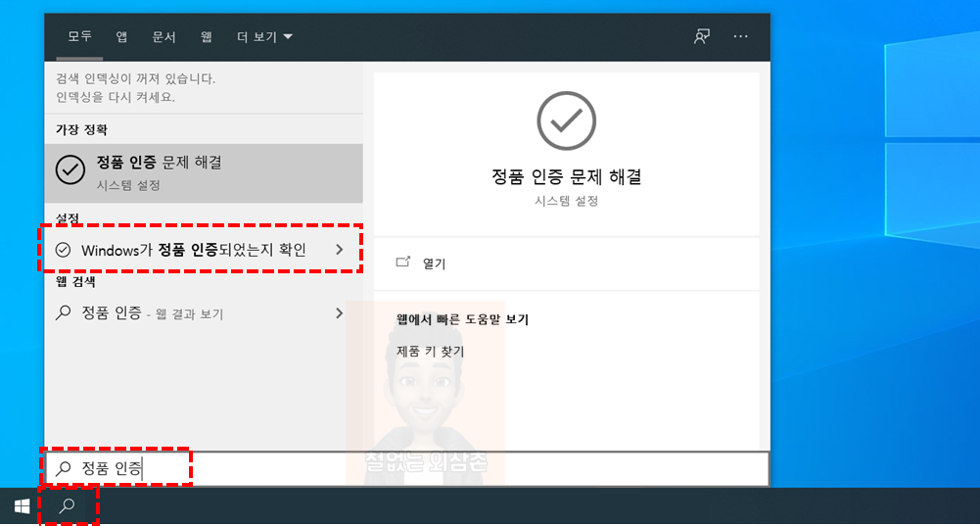Expand arrow next to 웹 결과 보기

point(340,312)
